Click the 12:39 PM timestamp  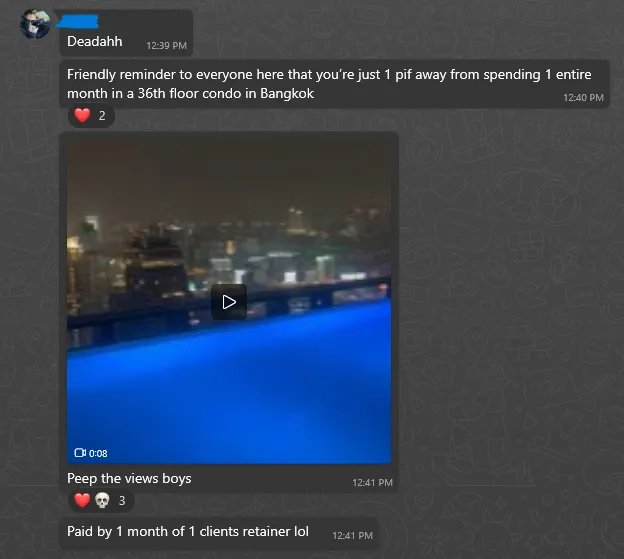(x=166, y=46)
